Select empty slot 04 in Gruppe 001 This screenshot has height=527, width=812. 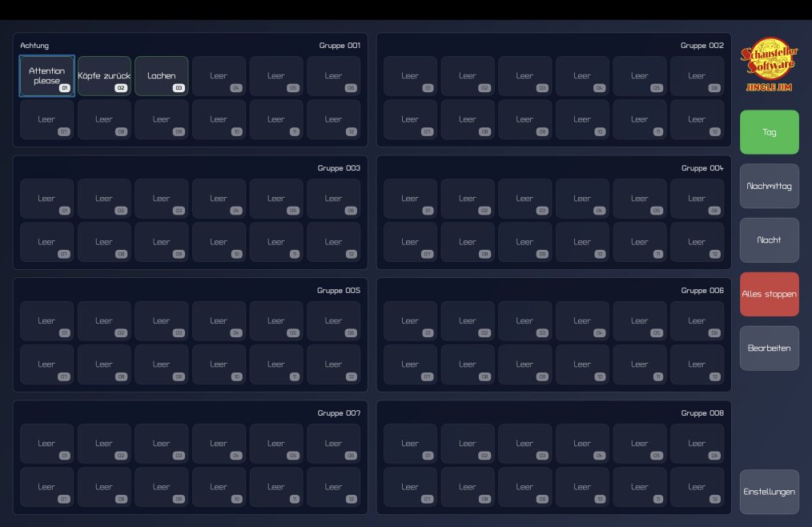pyautogui.click(x=219, y=75)
